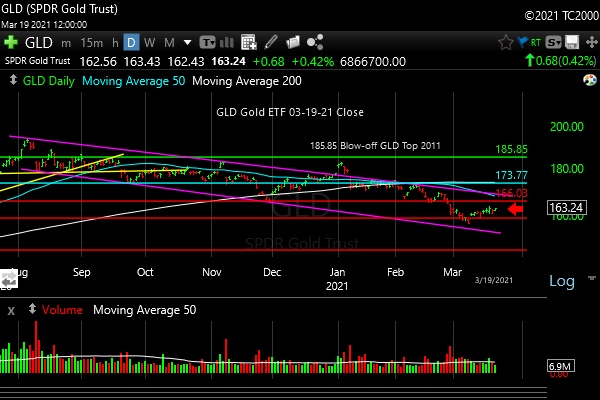
Task: Expand the volume pane using the up-down arrows
Action: (589, 311)
